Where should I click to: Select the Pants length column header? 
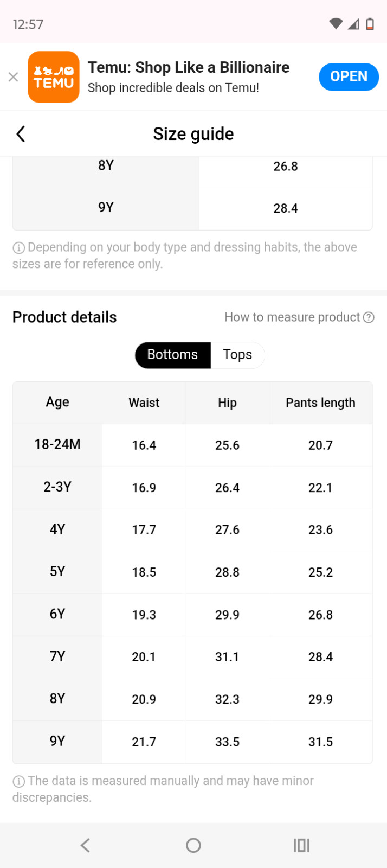click(320, 403)
